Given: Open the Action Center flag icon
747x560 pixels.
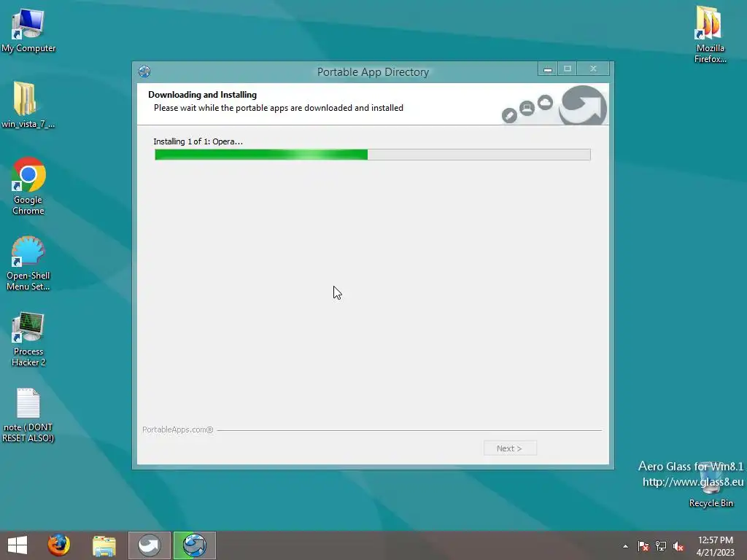Looking at the screenshot, I should 643,546.
